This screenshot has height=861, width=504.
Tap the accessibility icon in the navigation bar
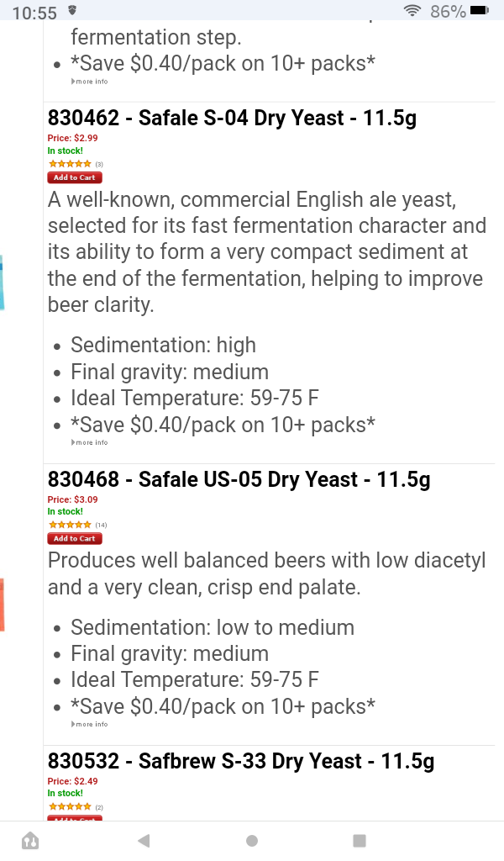coord(30,840)
